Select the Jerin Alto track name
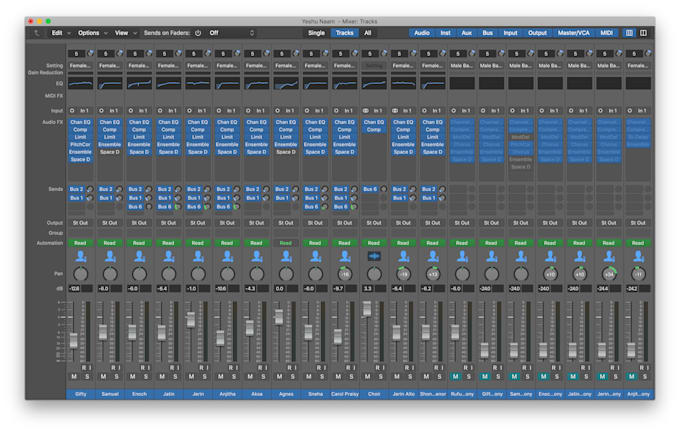Image resolution: width=680 pixels, height=433 pixels. (403, 394)
